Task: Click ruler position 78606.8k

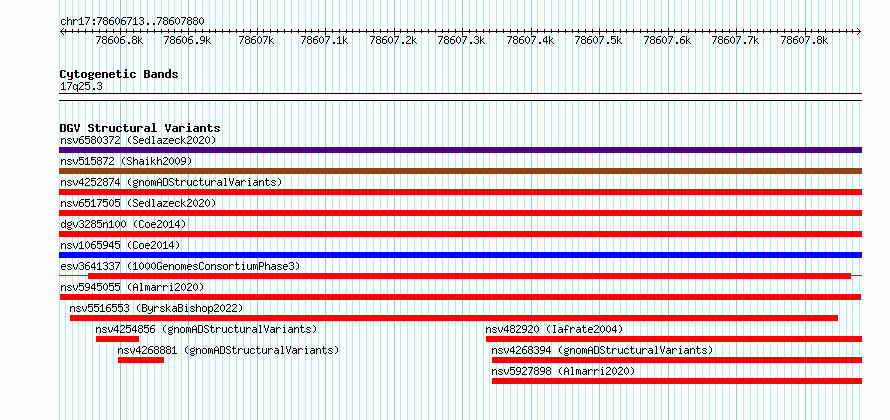Action: point(119,40)
